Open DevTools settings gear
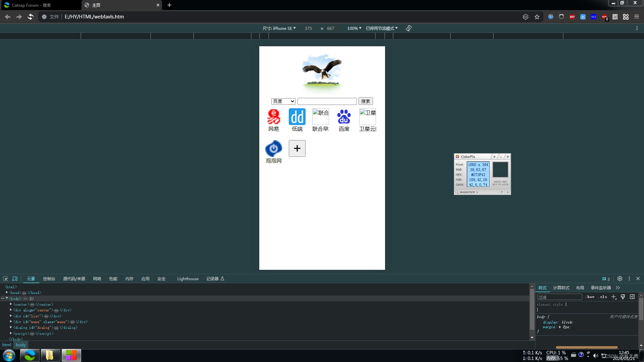 [x=620, y=279]
